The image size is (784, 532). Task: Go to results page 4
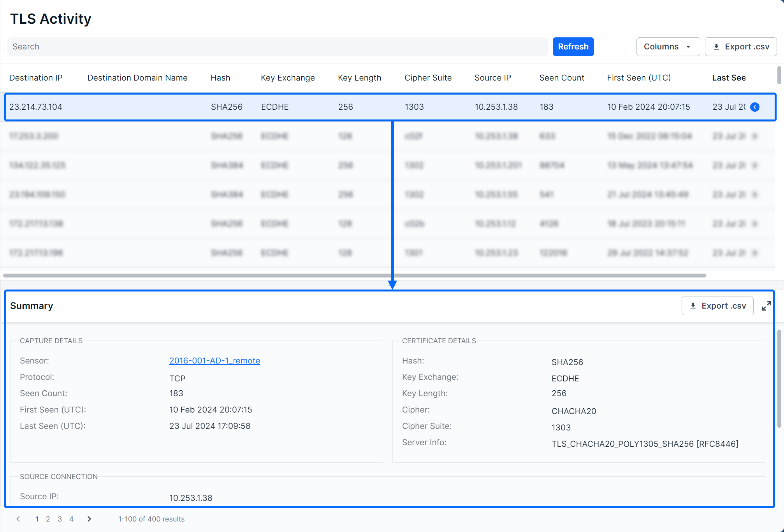[x=71, y=519]
